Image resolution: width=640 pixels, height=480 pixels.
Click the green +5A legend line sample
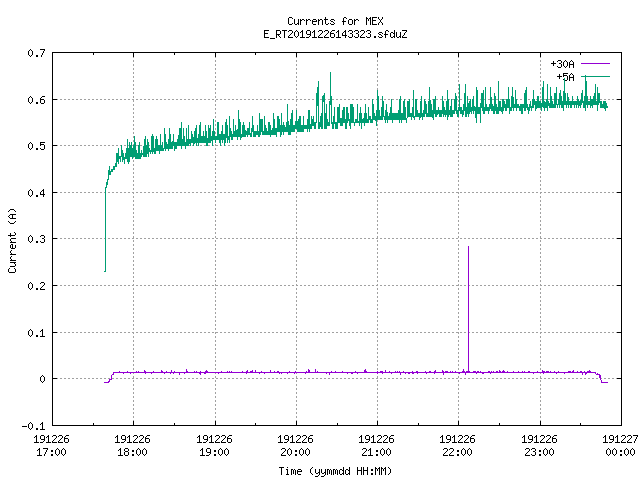pyautogui.click(x=596, y=76)
